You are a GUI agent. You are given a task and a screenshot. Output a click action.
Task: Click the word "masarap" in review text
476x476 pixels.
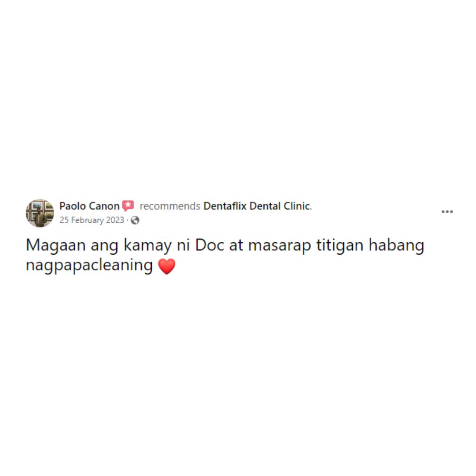coord(279,246)
